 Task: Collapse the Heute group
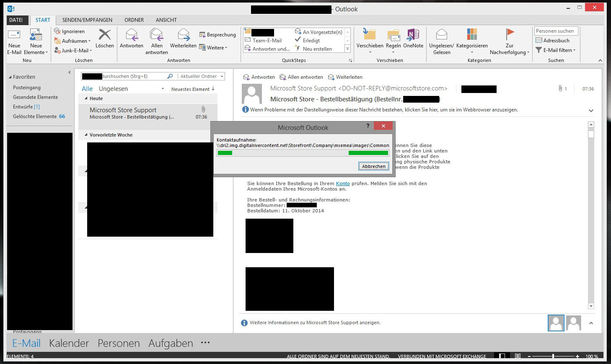click(x=86, y=98)
